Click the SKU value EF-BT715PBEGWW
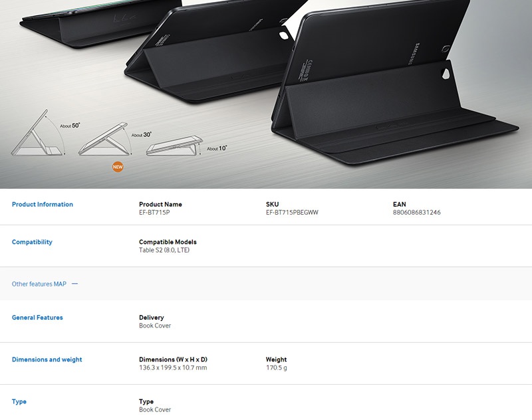 pyautogui.click(x=292, y=213)
